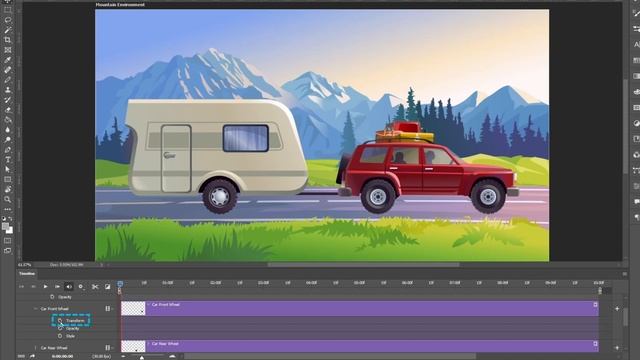Click the Render Video arrow icon
Image resolution: width=640 pixels, height=360 pixels.
[x=32, y=356]
